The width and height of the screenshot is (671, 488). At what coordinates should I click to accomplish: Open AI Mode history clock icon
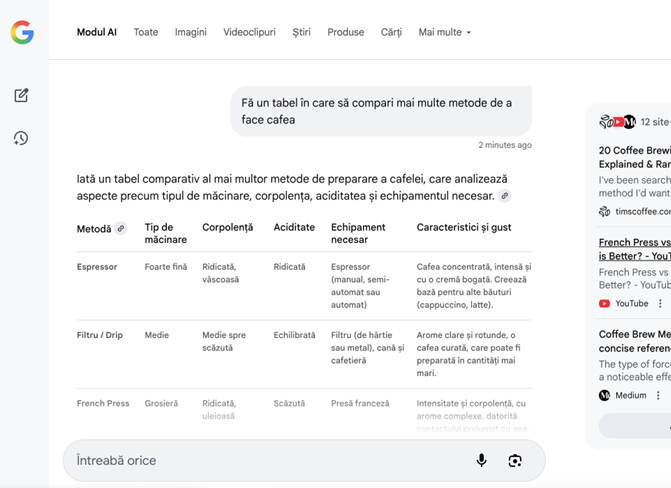21,139
